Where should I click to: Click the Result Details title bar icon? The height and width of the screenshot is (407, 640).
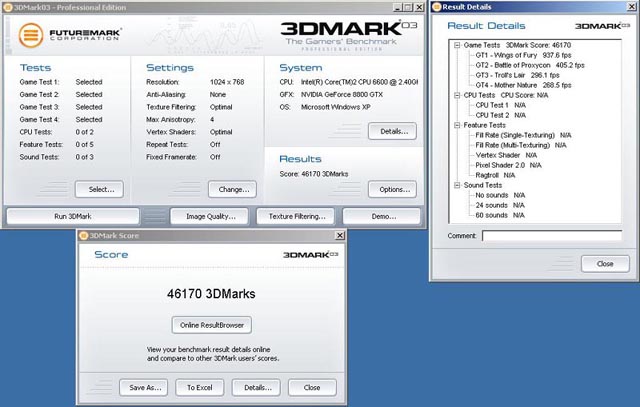tap(437, 7)
